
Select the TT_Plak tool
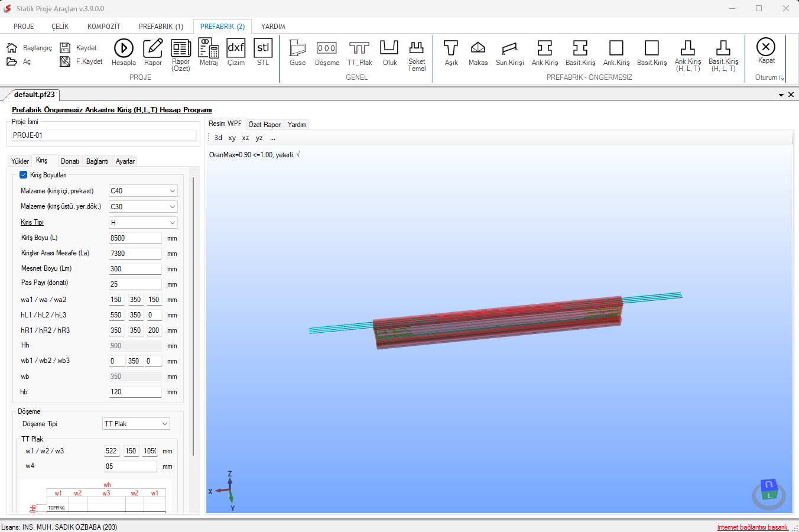359,52
